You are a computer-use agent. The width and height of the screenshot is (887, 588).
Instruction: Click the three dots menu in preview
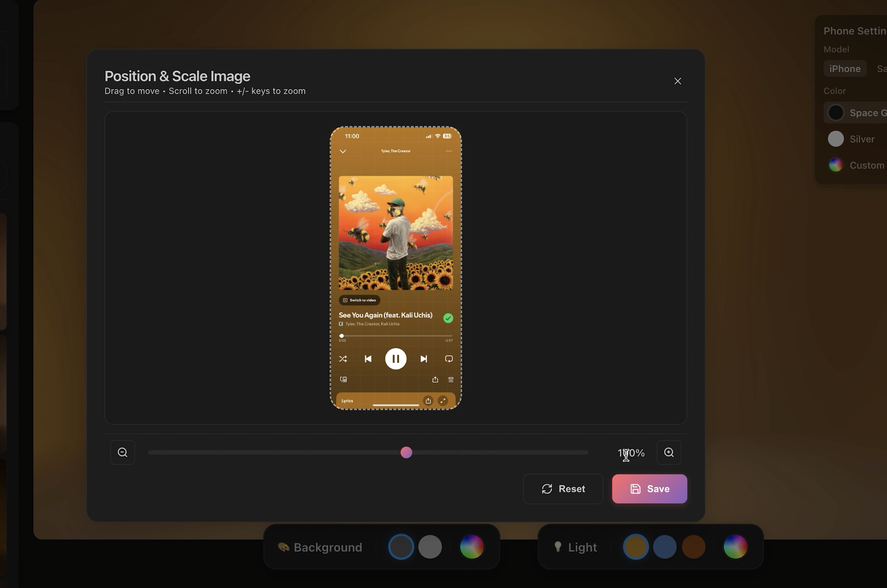[448, 151]
